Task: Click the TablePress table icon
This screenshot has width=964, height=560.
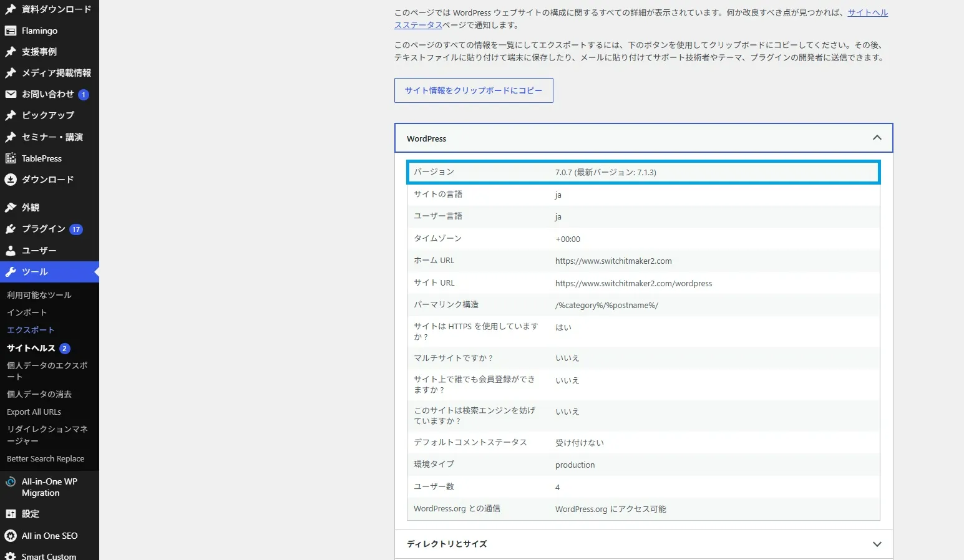Action: [11, 158]
